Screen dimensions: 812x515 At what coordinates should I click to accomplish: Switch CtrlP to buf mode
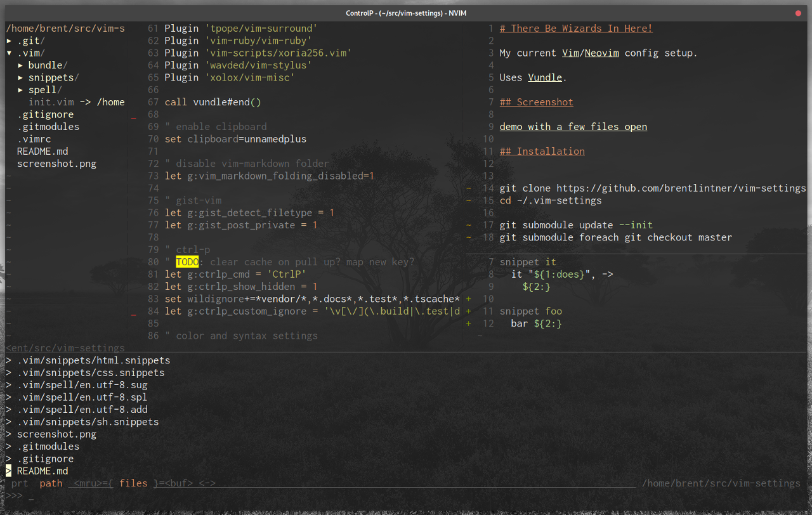tap(178, 483)
